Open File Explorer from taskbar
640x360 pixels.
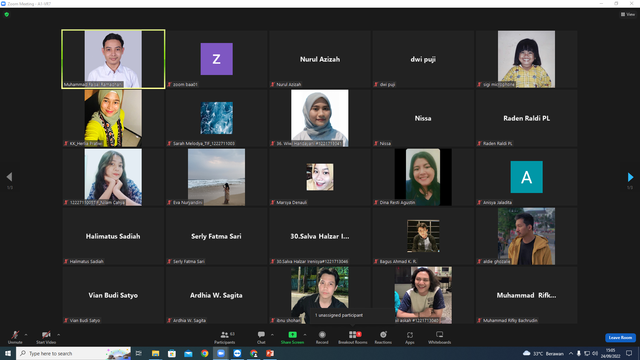point(155,353)
